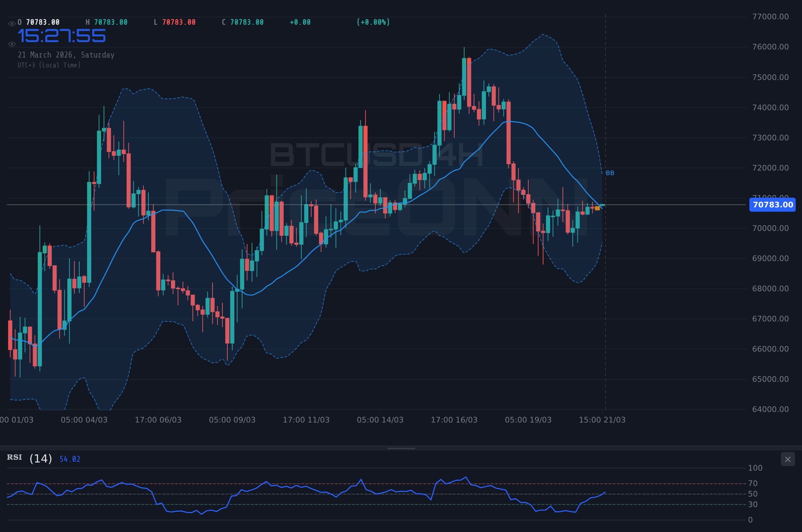Click the 77000.00 price scale label
The height and width of the screenshot is (532, 802).
(x=770, y=16)
